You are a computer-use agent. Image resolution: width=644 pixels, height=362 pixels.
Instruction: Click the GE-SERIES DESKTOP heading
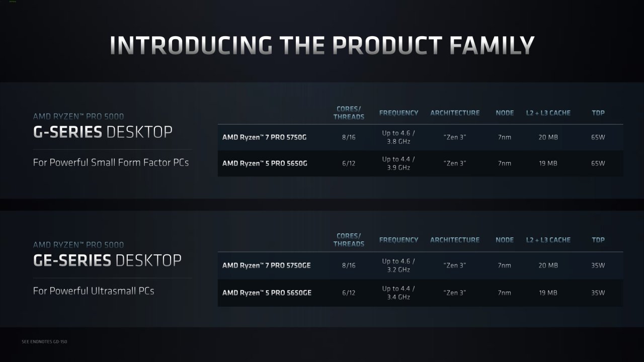107,260
